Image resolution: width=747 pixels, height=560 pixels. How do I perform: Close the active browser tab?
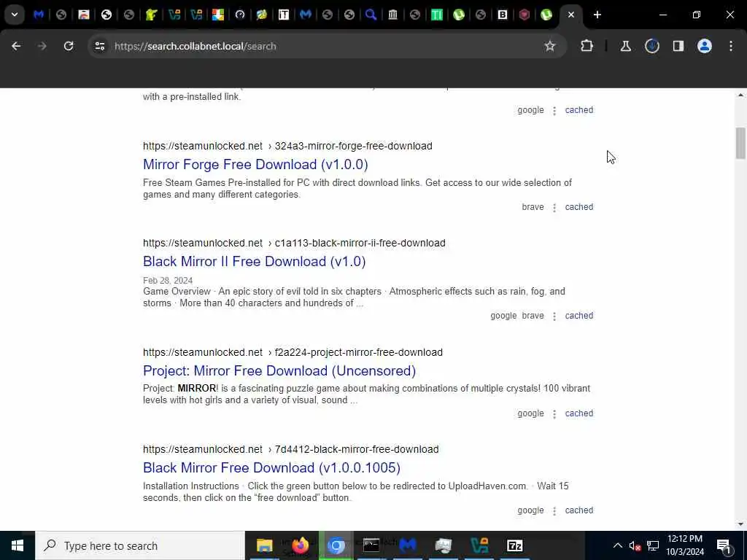click(570, 15)
